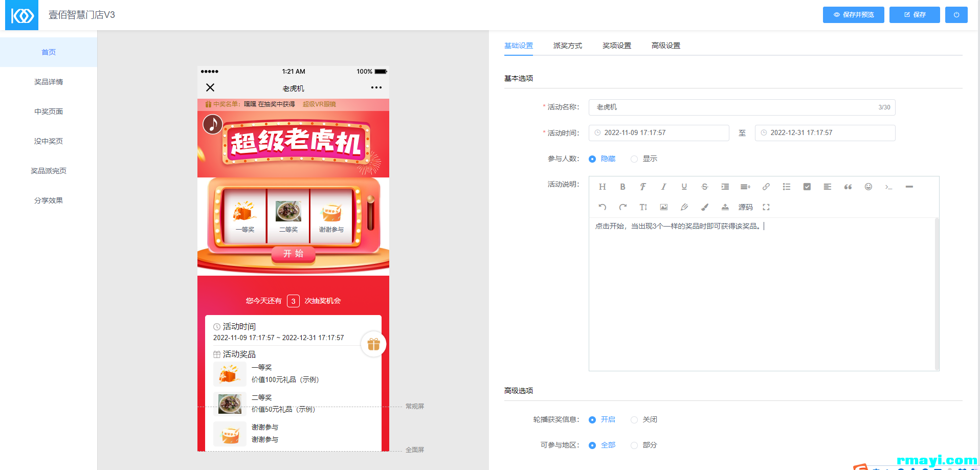Viewport: 980px width, 470px height.
Task: Select the heading (H) tool in editor
Action: [602, 187]
